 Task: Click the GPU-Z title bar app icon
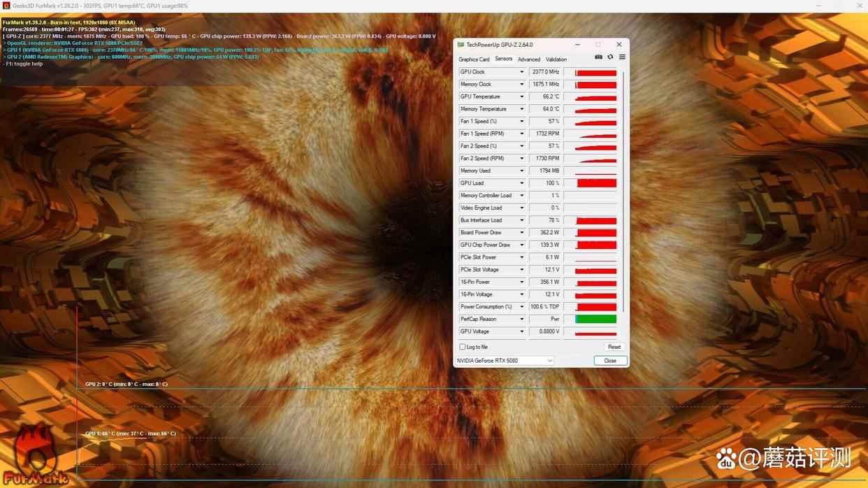pyautogui.click(x=461, y=45)
